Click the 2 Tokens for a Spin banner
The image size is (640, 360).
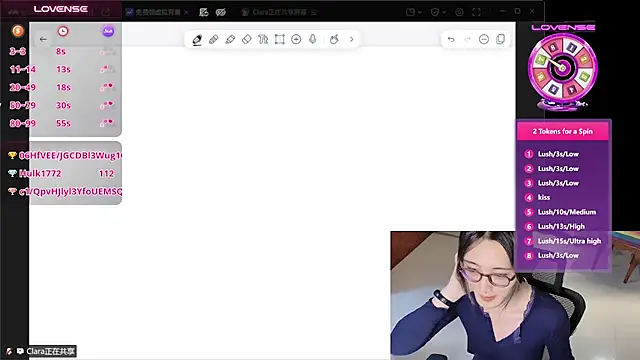point(563,131)
